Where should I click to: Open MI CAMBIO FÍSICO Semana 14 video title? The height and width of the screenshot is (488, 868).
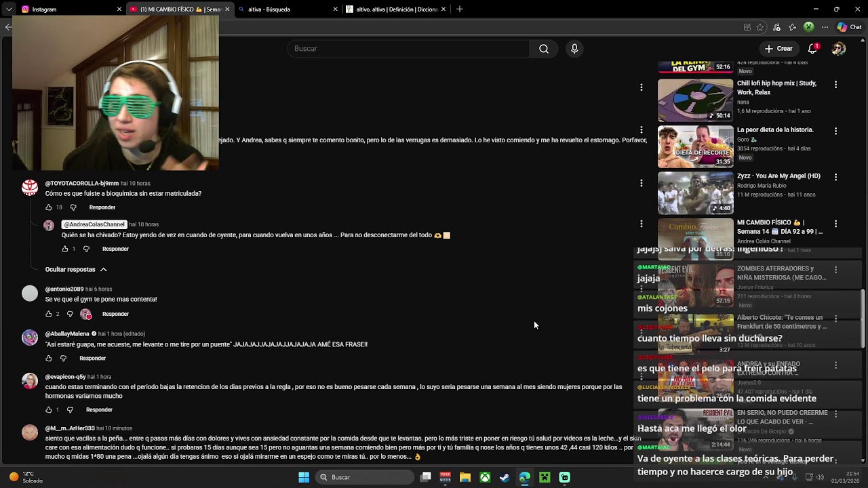pyautogui.click(x=780, y=227)
